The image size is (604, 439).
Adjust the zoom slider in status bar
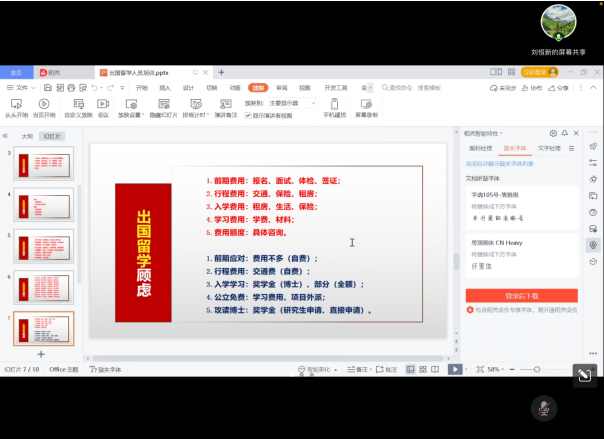click(535, 369)
